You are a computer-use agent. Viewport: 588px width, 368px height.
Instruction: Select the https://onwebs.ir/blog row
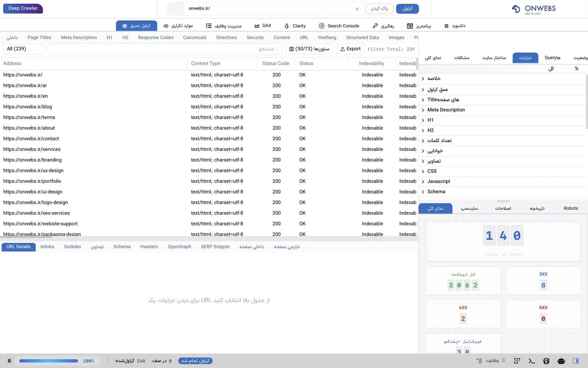(x=209, y=107)
